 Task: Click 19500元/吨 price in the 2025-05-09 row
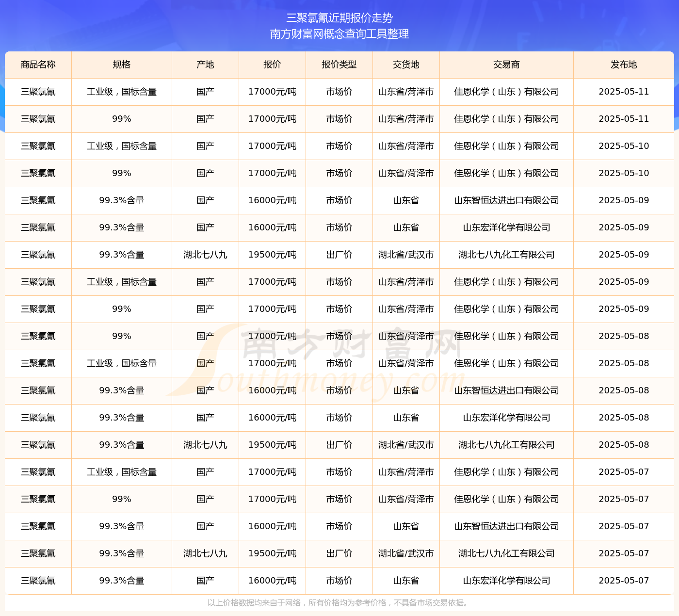click(272, 255)
